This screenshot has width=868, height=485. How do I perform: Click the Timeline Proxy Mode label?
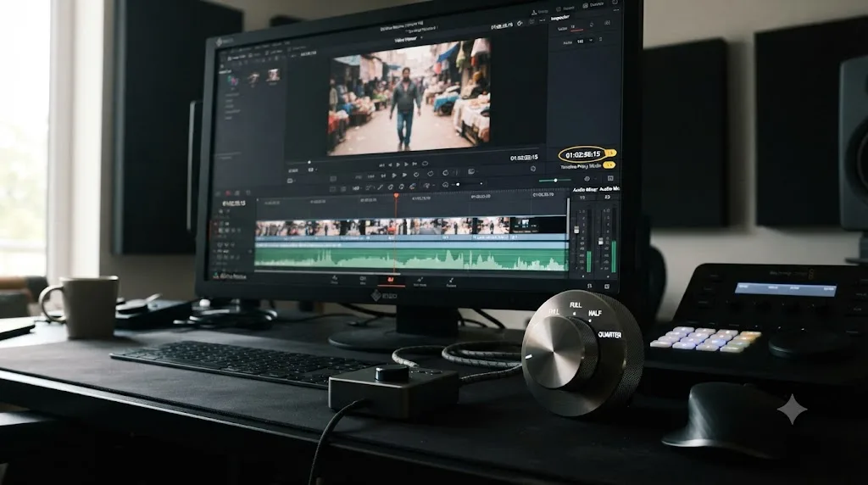click(581, 166)
